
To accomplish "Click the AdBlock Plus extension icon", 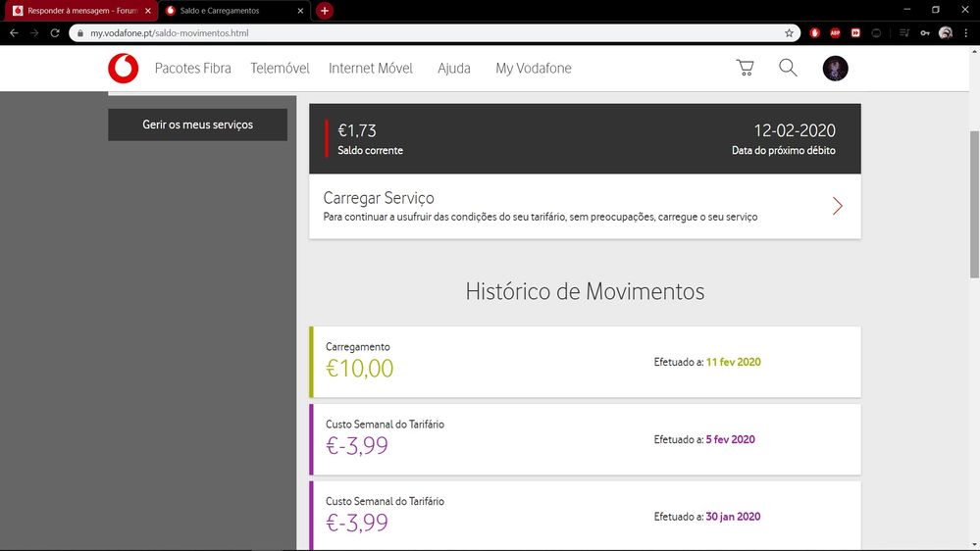I will [x=835, y=32].
